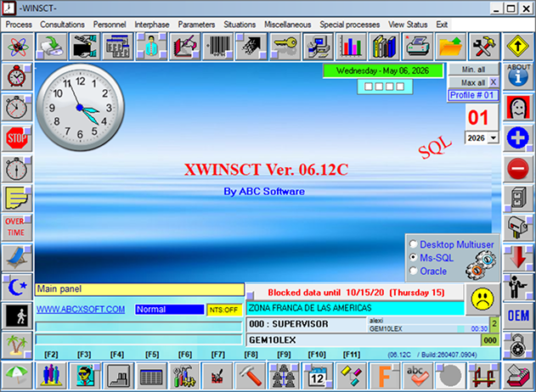Viewport: 536px width, 392px height.
Task: Click the yellow sticky notes icon
Action: click(17, 199)
